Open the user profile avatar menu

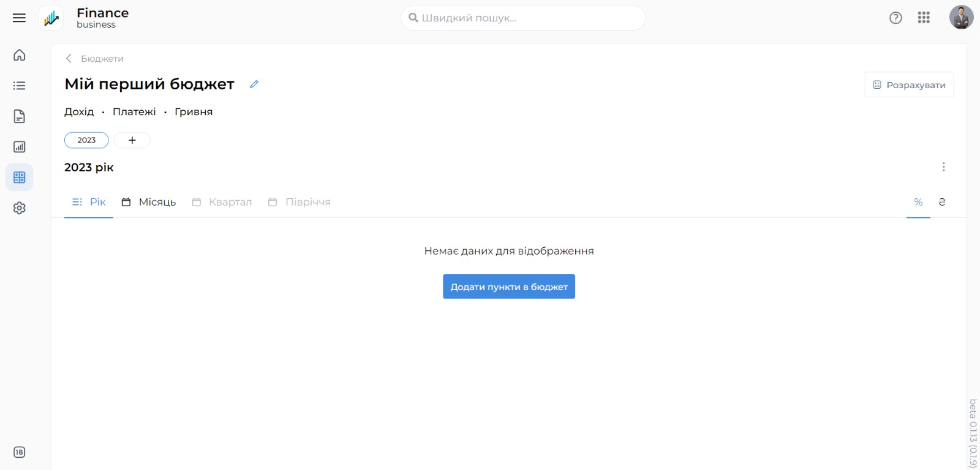pyautogui.click(x=961, y=18)
